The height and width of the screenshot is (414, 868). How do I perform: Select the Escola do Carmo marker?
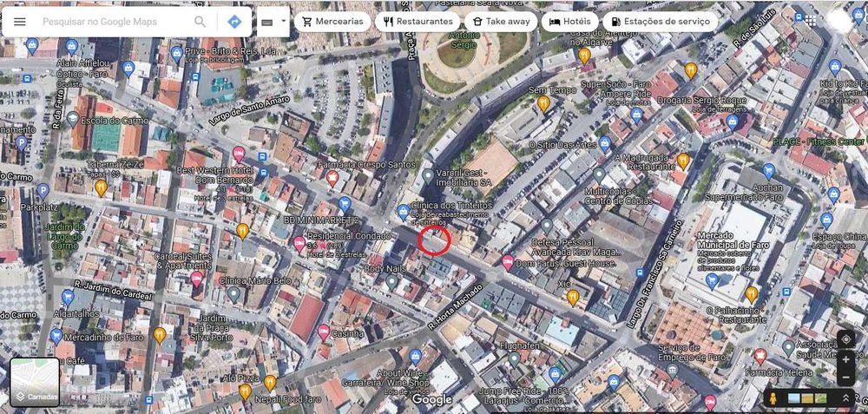[x=73, y=118]
